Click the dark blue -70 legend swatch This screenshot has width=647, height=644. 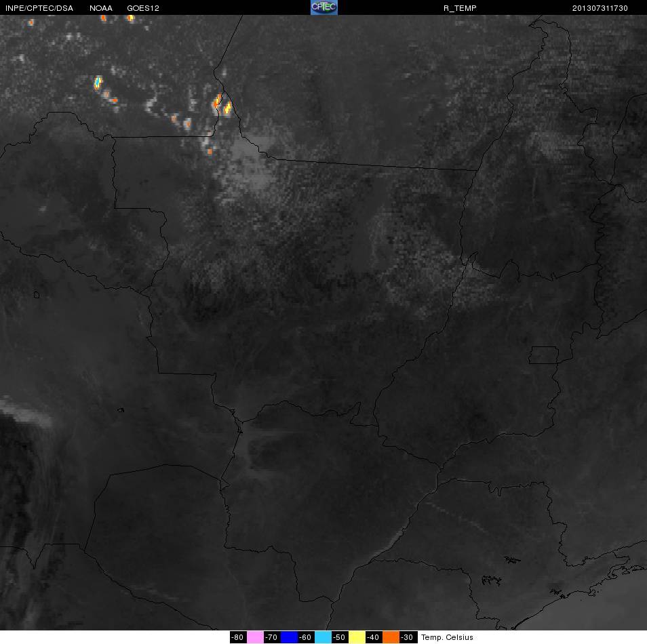(x=289, y=637)
